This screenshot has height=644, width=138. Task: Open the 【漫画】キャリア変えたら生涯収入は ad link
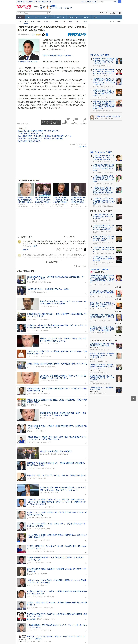pos(108,116)
